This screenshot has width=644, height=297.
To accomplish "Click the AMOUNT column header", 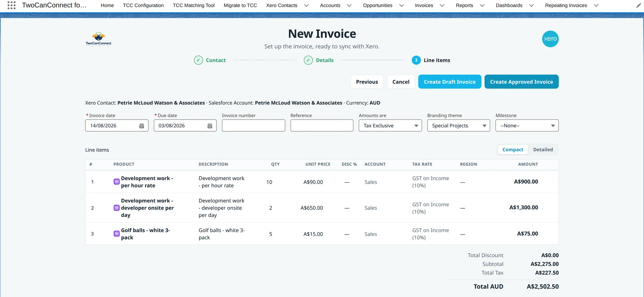I will tap(528, 165).
